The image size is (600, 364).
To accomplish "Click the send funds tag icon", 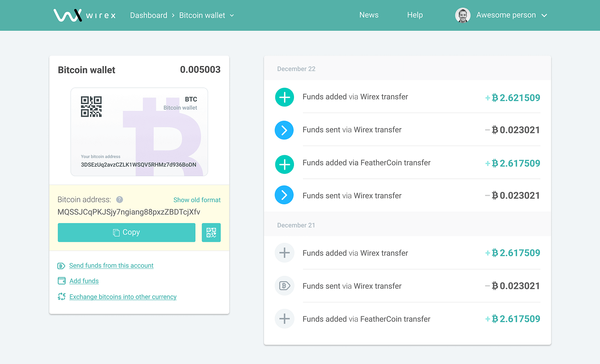I will coord(61,266).
